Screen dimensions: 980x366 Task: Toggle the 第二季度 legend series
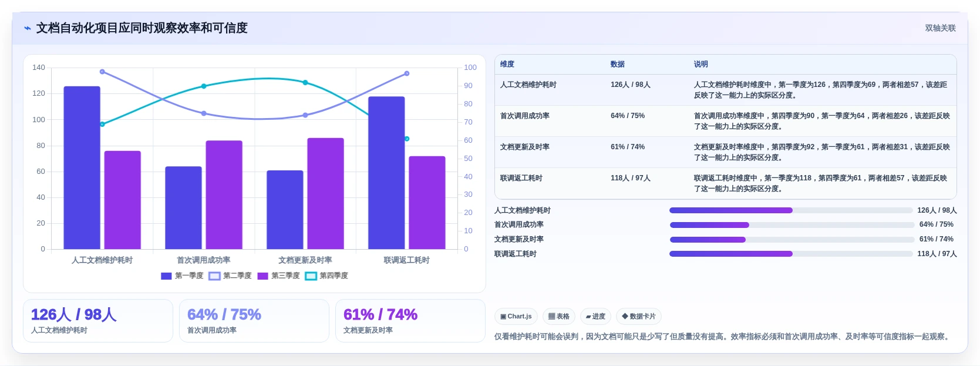(230, 276)
